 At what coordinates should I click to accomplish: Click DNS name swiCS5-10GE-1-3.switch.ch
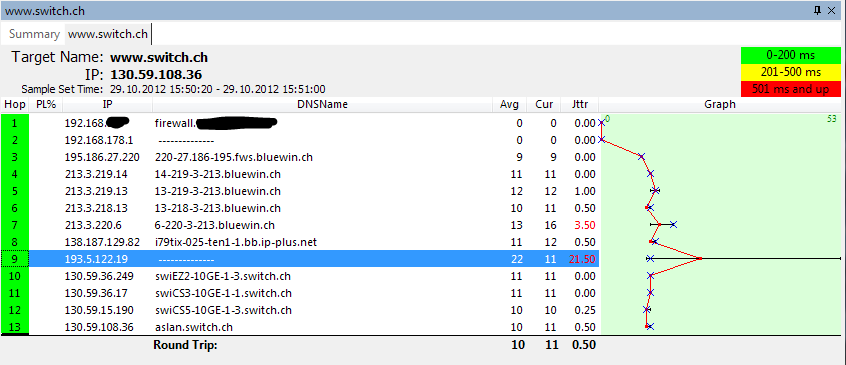coord(223,310)
